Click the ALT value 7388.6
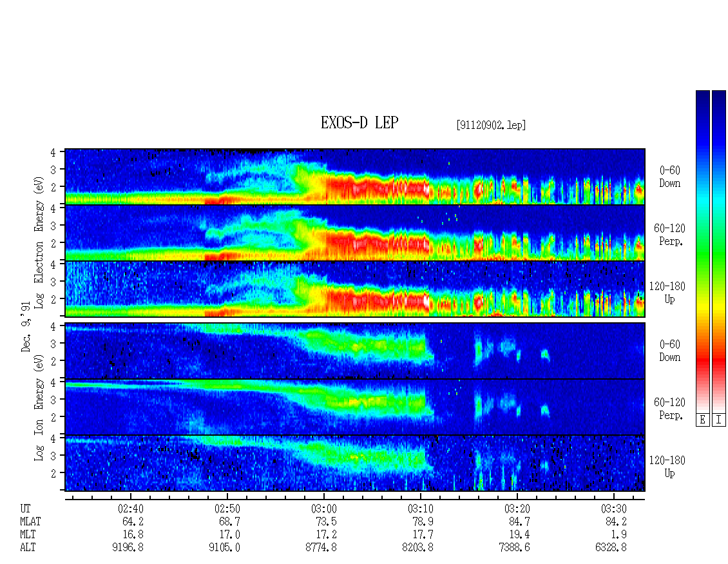 pyautogui.click(x=514, y=547)
